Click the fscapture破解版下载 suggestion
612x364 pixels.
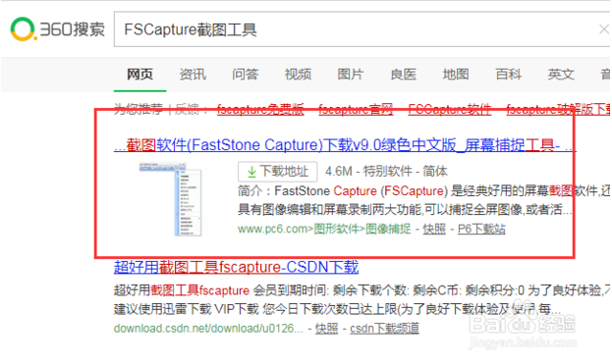pos(559,109)
